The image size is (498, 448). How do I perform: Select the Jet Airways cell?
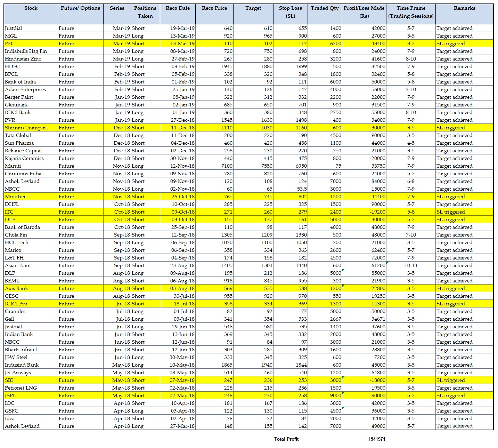(x=31, y=373)
